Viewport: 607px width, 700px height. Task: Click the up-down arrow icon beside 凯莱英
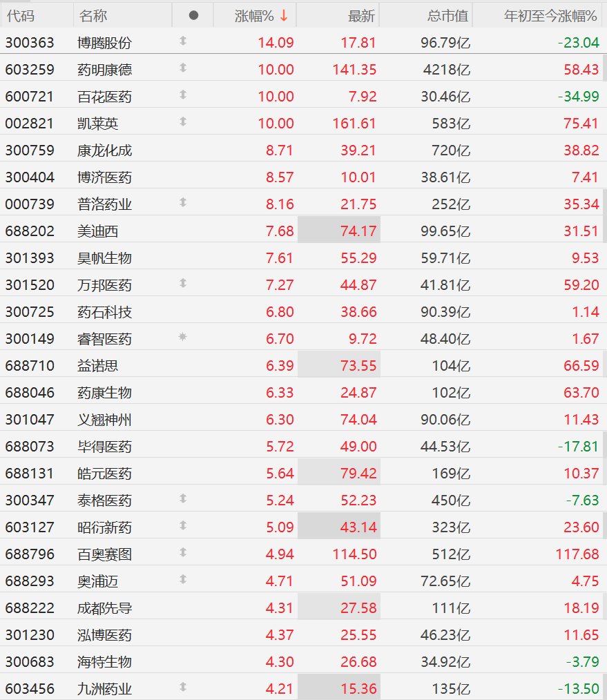[183, 121]
